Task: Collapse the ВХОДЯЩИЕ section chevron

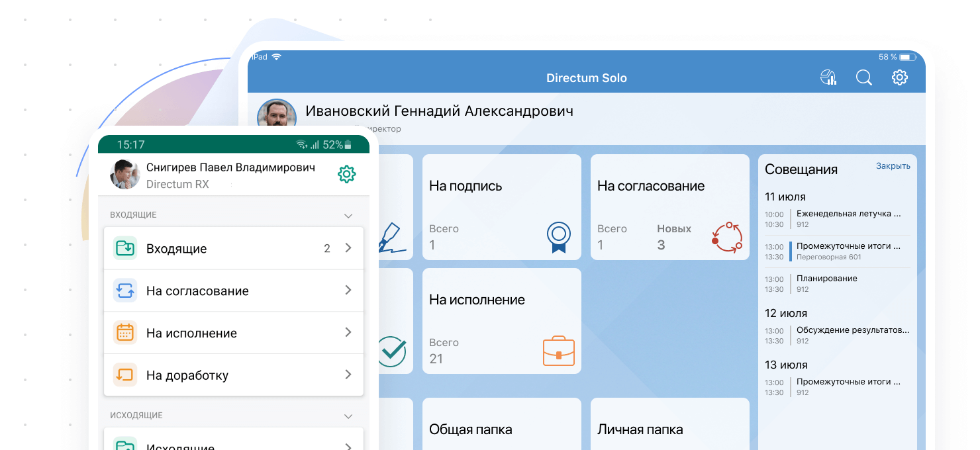Action: click(348, 216)
